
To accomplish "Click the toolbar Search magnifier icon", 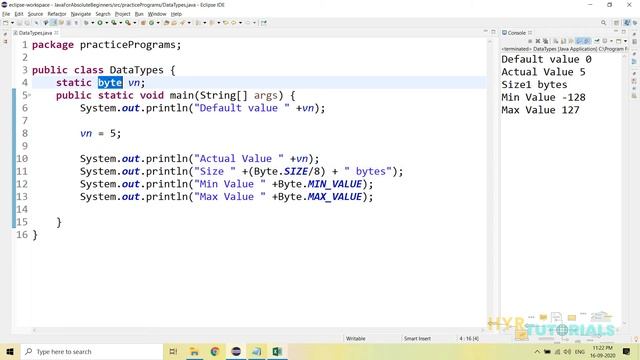I will pyautogui.click(x=603, y=23).
